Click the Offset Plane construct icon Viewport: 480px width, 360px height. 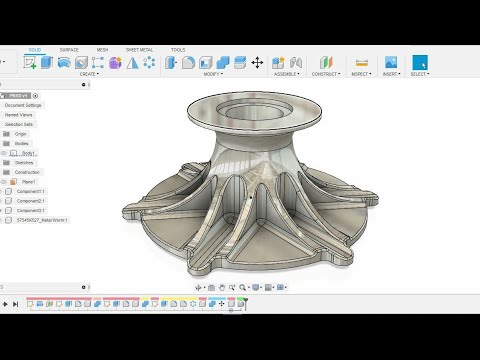pyautogui.click(x=326, y=62)
